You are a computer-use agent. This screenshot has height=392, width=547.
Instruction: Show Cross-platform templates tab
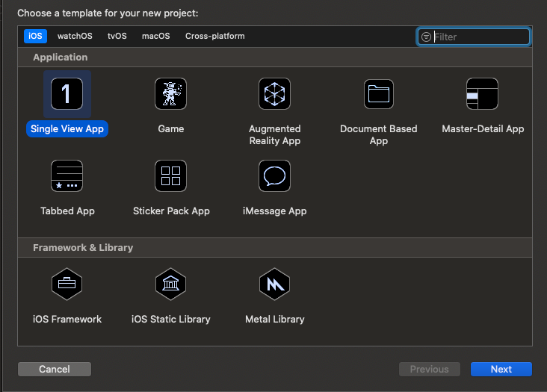pyautogui.click(x=215, y=36)
